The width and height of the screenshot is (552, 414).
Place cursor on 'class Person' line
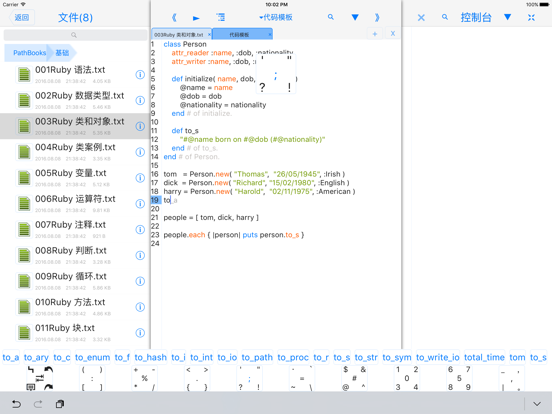click(x=185, y=44)
